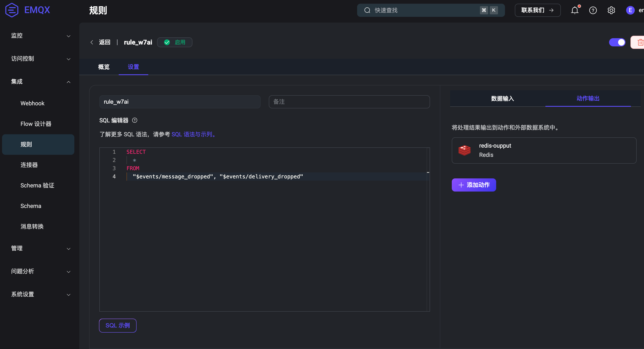This screenshot has width=644, height=349.
Task: Collapse the 集成 menu
Action: (x=40, y=82)
